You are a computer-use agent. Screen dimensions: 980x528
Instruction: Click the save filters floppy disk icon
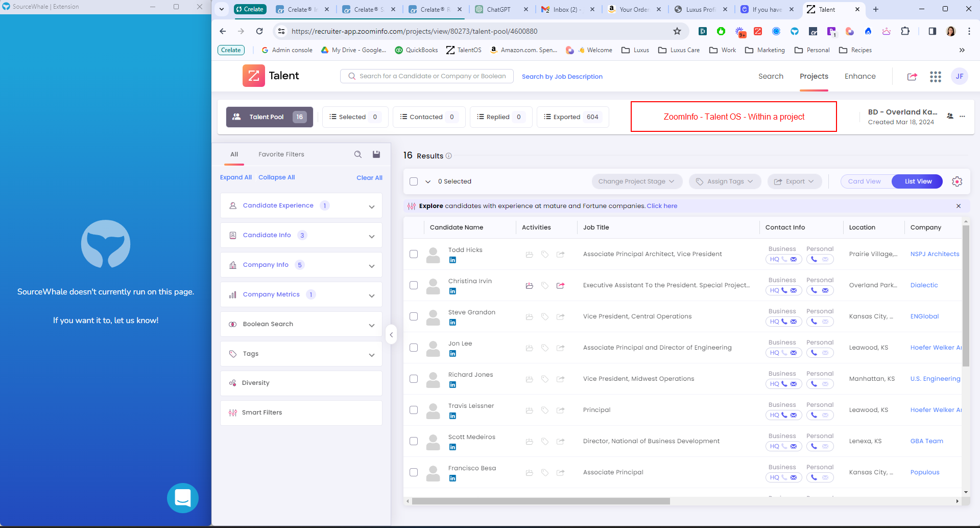(376, 154)
